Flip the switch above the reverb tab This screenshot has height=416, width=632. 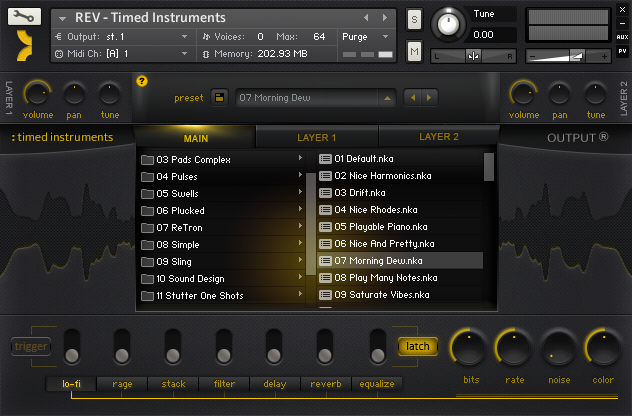click(326, 347)
